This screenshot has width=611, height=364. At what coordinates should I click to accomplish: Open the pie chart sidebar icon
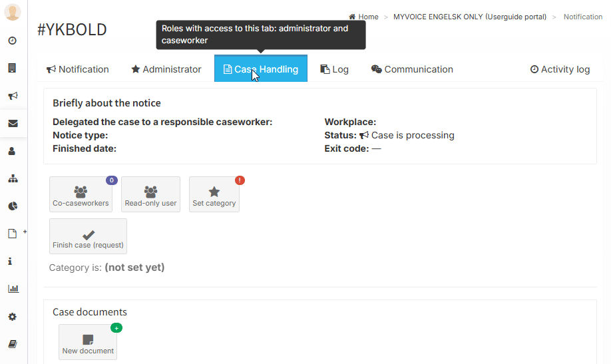pyautogui.click(x=13, y=206)
